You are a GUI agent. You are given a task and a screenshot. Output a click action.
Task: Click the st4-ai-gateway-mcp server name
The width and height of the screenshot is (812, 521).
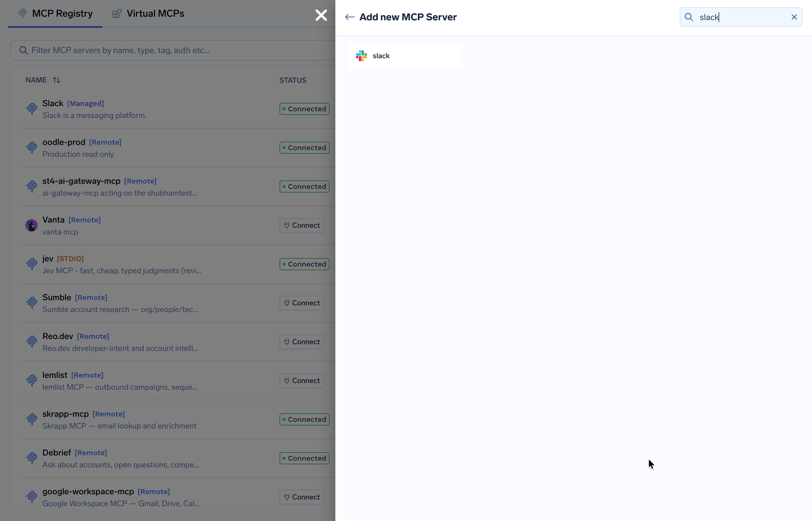[81, 181]
